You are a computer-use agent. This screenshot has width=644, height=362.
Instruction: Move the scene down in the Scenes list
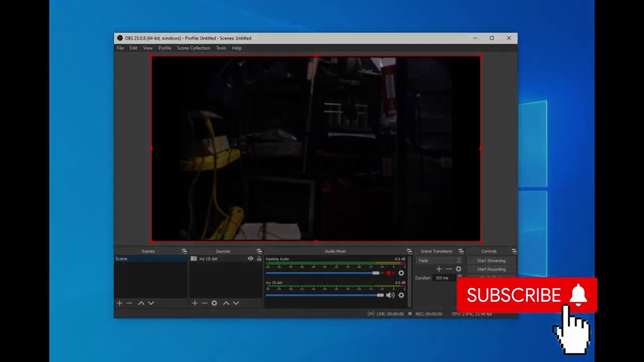click(151, 303)
